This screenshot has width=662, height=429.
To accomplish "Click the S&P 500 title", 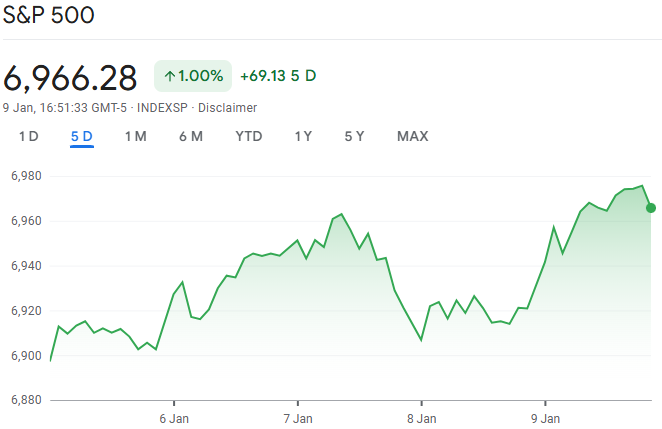I will click(x=49, y=15).
